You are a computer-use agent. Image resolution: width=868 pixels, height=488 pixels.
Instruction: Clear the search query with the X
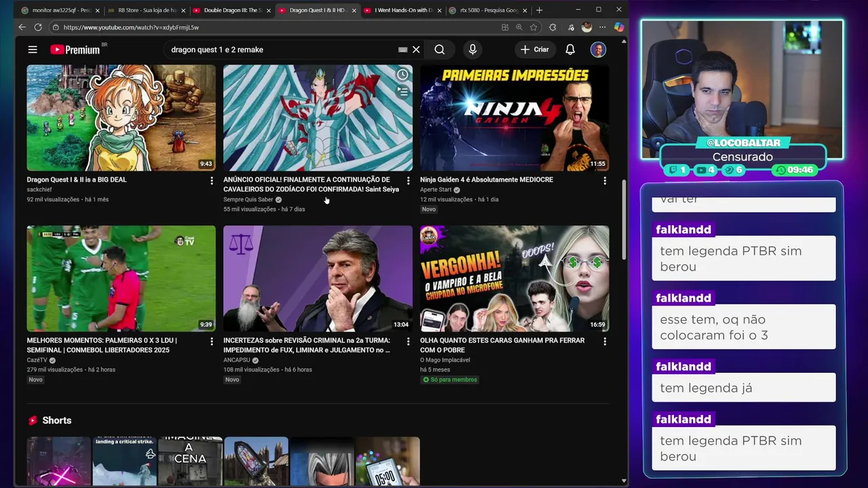416,49
